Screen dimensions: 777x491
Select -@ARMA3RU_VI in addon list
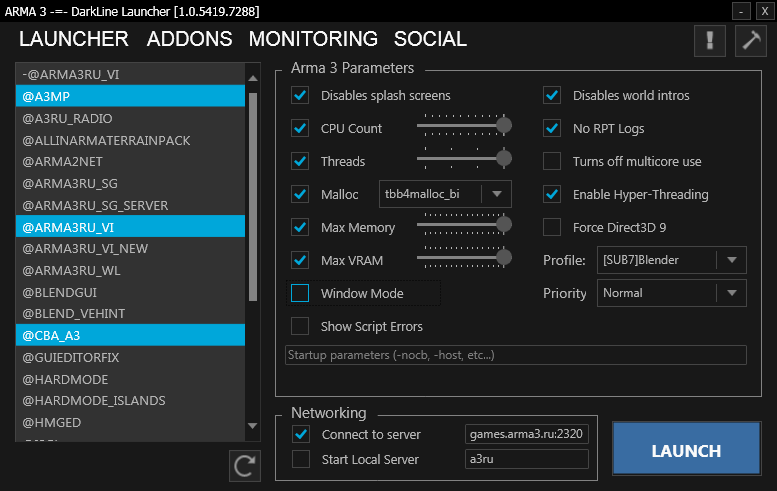pos(130,74)
